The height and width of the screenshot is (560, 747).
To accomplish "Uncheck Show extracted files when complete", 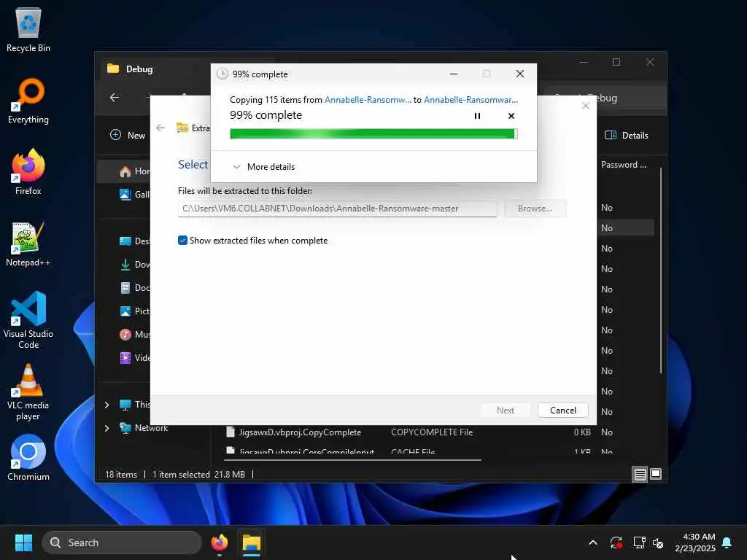I will coord(182,241).
